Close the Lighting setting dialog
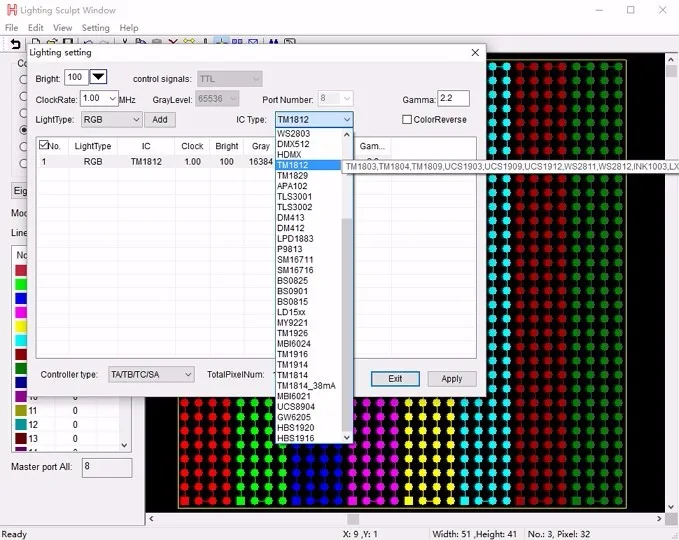 click(475, 52)
